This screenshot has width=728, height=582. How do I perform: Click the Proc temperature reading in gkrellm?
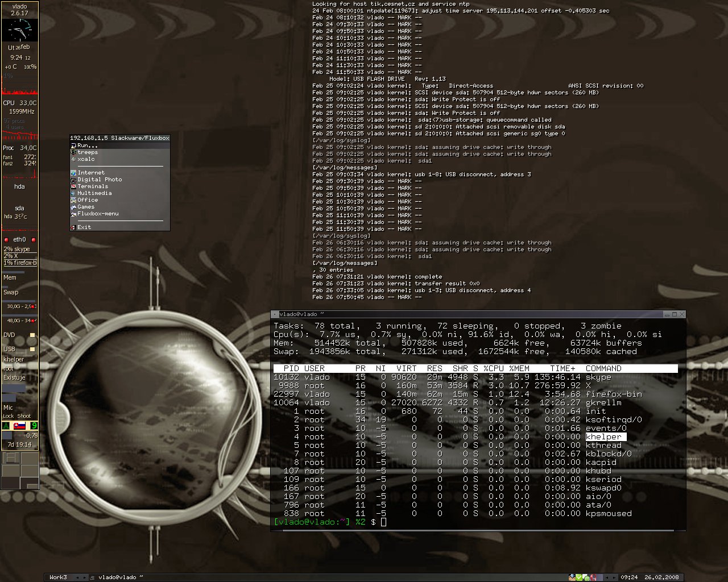tap(20, 148)
